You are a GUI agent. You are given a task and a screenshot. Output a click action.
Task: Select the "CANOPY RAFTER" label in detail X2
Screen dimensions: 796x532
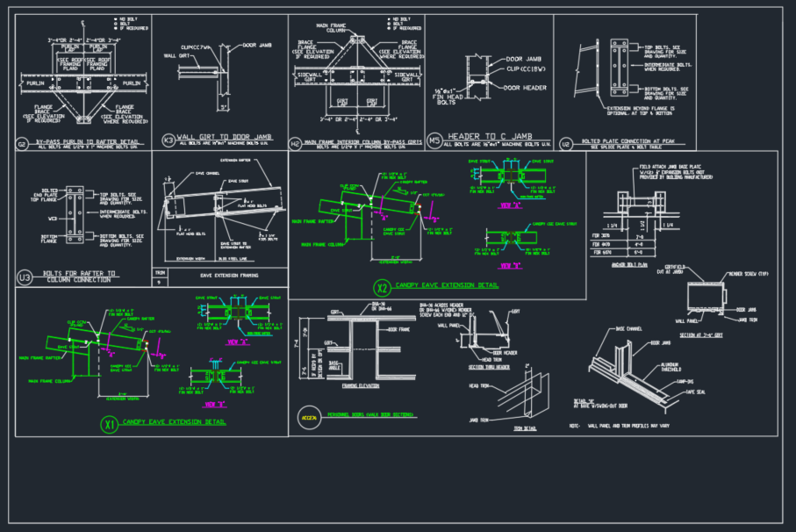point(413,182)
